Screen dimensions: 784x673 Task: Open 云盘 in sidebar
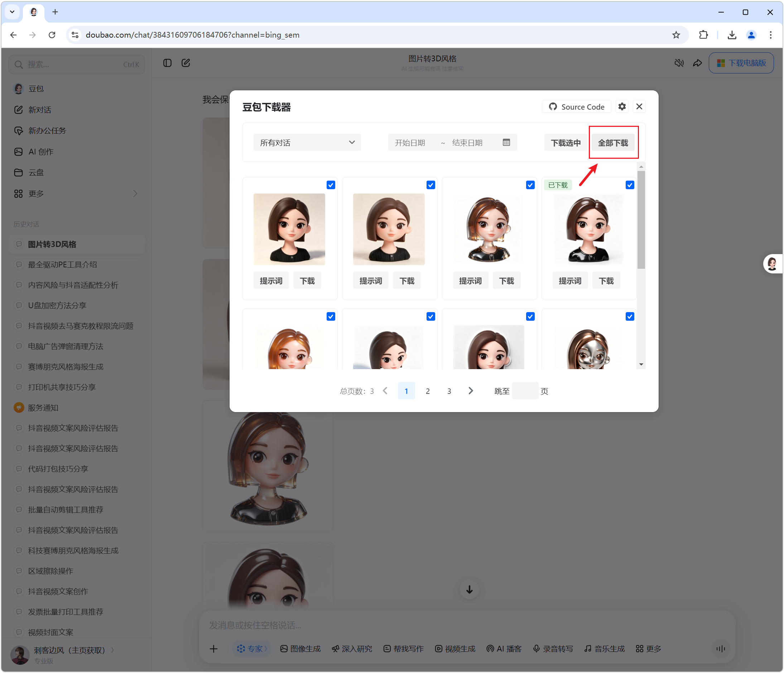[77, 173]
